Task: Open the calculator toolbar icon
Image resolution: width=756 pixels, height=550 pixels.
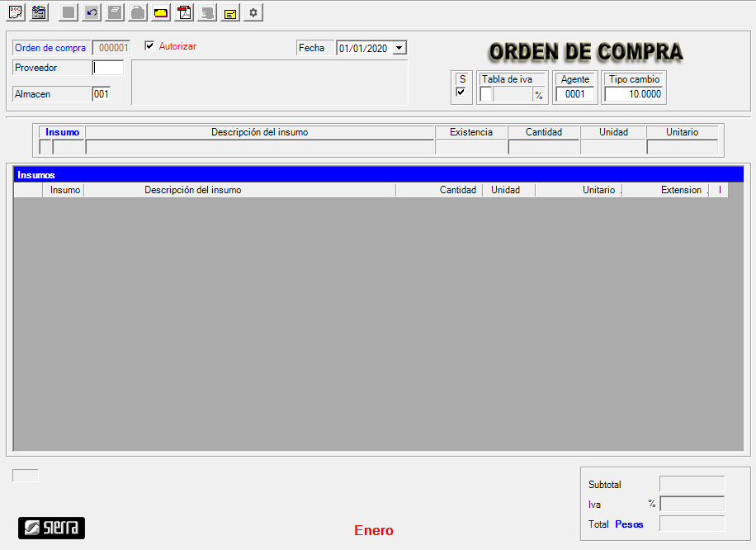Action: click(38, 13)
